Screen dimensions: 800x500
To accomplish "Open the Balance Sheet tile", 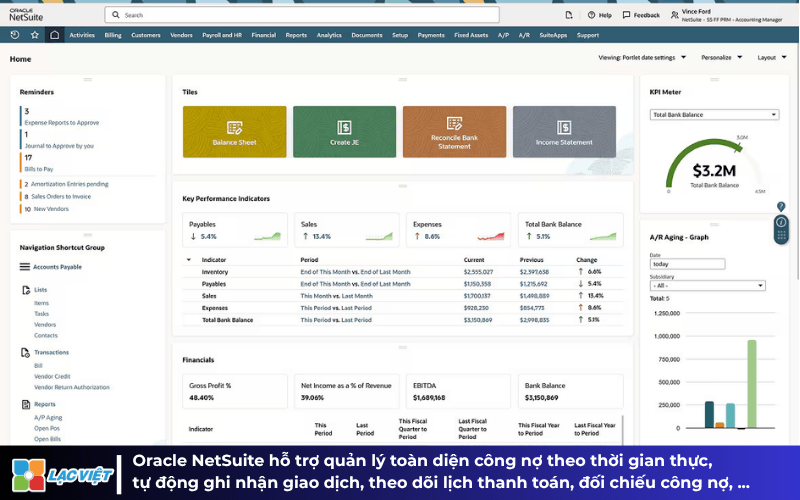I will [x=235, y=132].
